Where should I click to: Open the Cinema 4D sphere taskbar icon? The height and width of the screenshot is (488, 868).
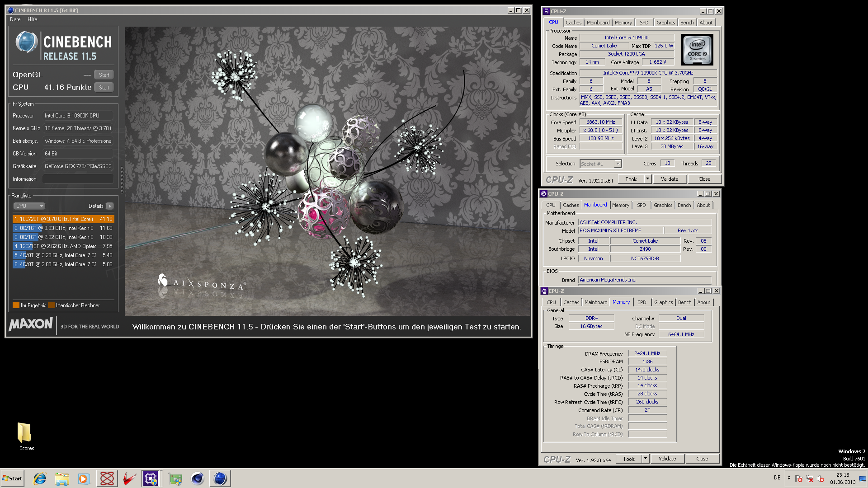coord(198,479)
